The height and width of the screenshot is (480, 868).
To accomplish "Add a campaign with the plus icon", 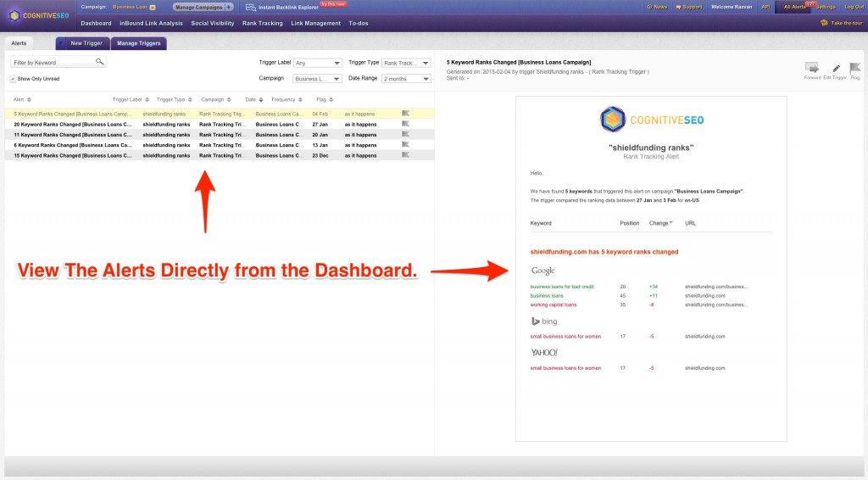I will tap(229, 7).
